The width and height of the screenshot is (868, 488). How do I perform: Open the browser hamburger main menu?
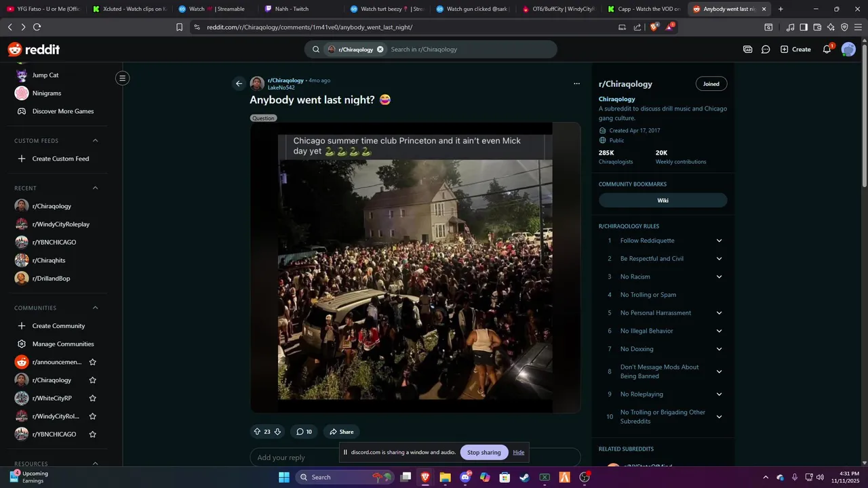[x=858, y=27]
